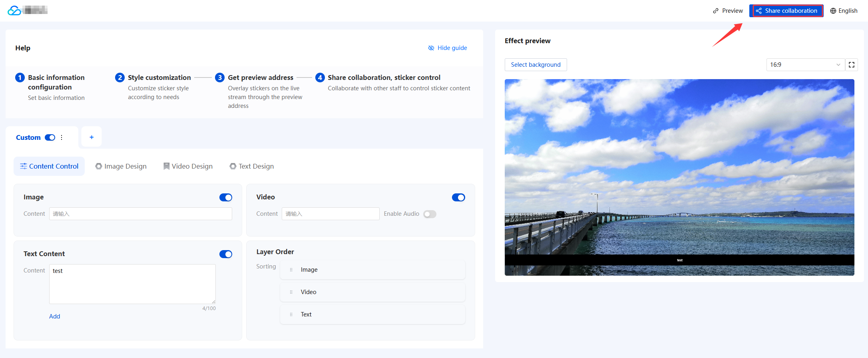Image resolution: width=868 pixels, height=358 pixels.
Task: Open the three-dot menu beside Custom
Action: 62,137
